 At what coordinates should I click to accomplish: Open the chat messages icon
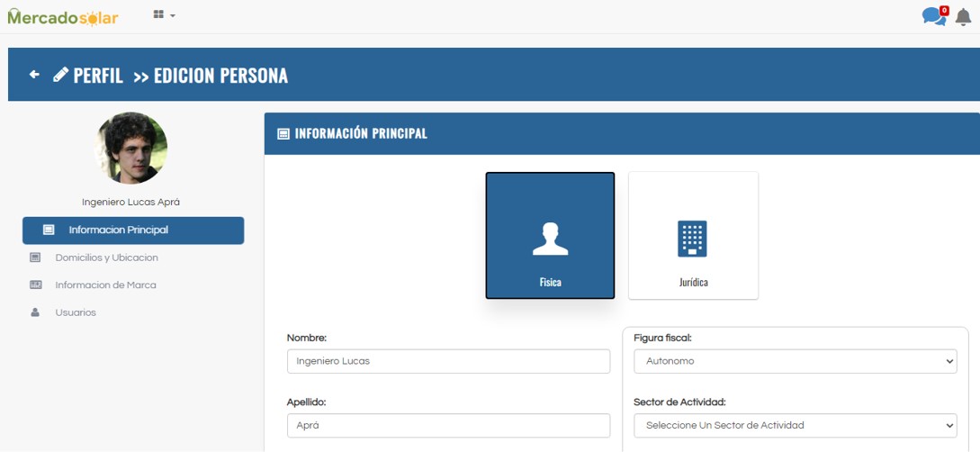click(x=933, y=16)
